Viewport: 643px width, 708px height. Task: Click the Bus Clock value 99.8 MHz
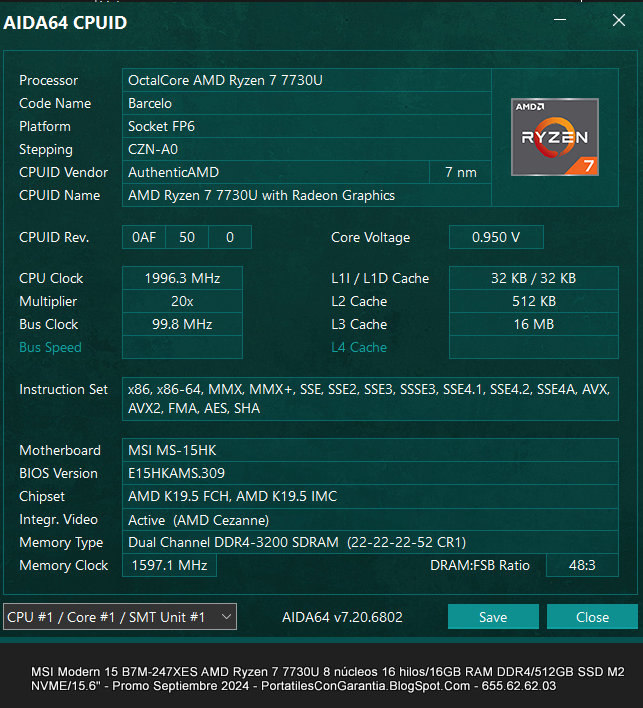182,324
